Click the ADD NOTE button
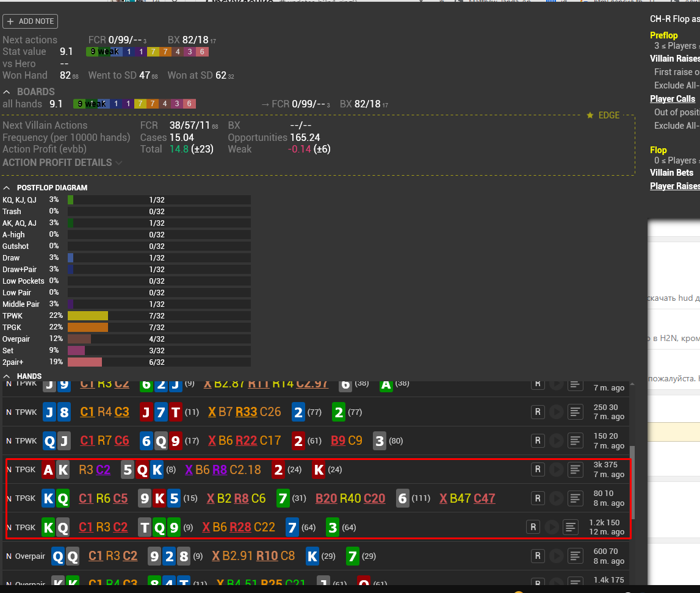This screenshot has height=593, width=700. point(30,21)
